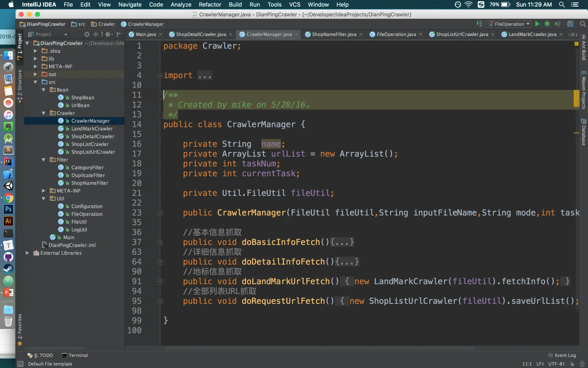
Task: Click the Debug bug icon
Action: (547, 24)
